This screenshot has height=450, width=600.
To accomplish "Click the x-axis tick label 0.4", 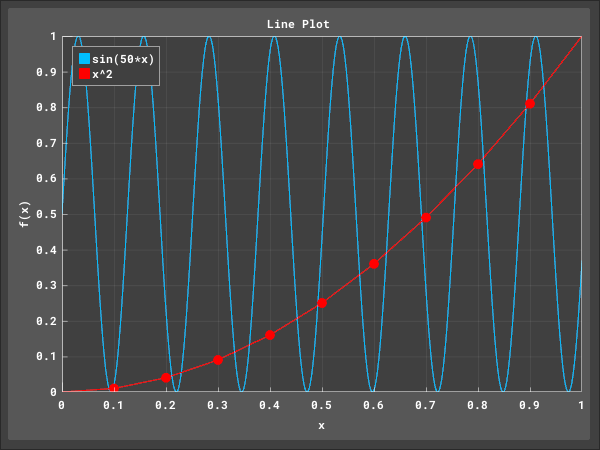I will click(x=269, y=405).
